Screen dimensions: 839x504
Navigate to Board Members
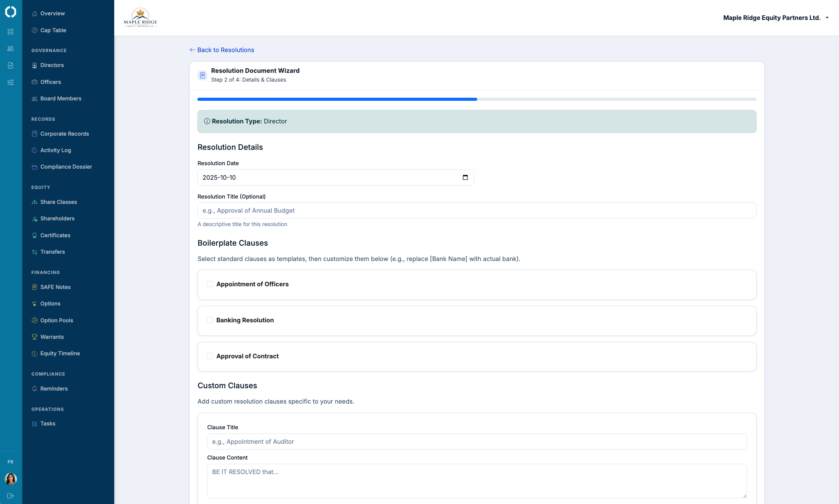click(61, 99)
